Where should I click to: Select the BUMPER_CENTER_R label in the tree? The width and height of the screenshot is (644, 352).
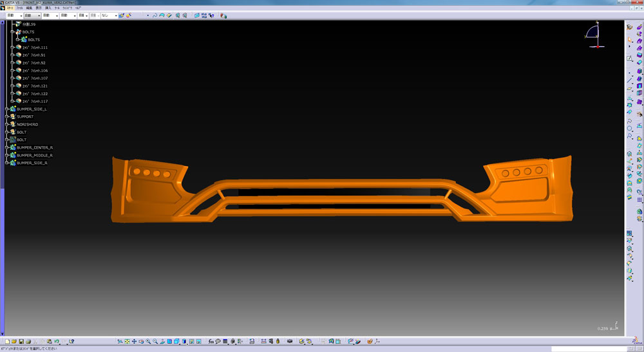tap(35, 147)
